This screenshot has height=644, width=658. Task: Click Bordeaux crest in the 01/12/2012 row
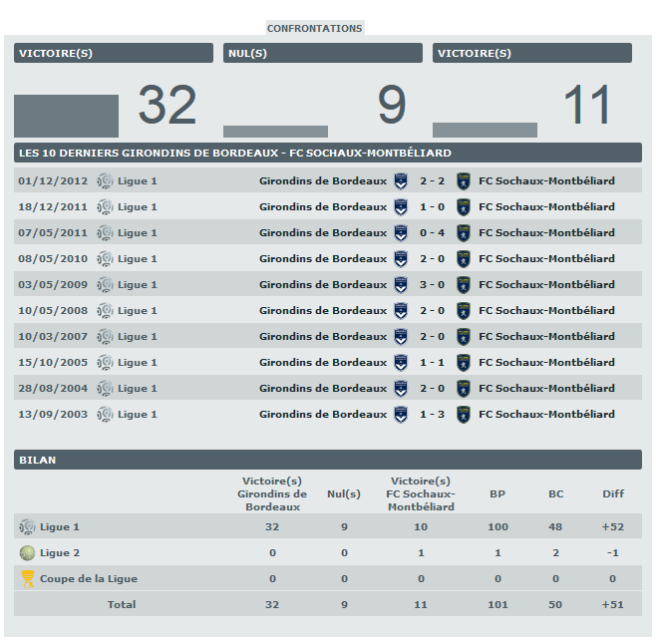click(401, 181)
